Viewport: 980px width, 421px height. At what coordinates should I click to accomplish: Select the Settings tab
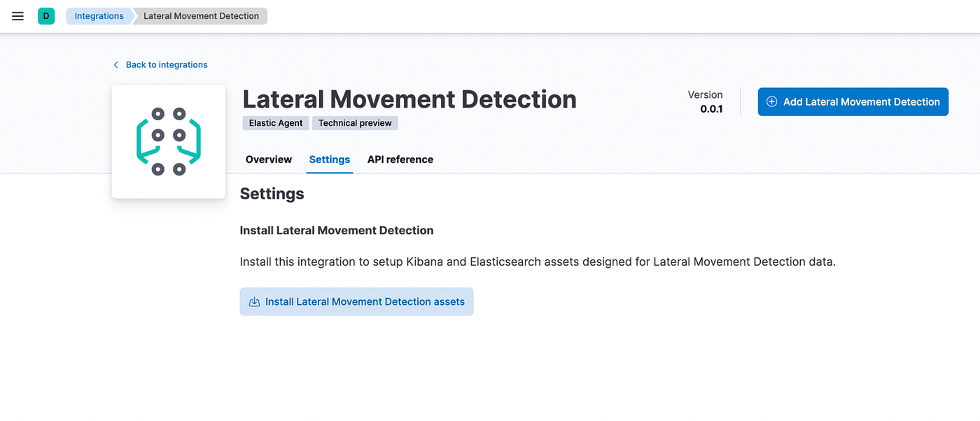[x=330, y=159]
